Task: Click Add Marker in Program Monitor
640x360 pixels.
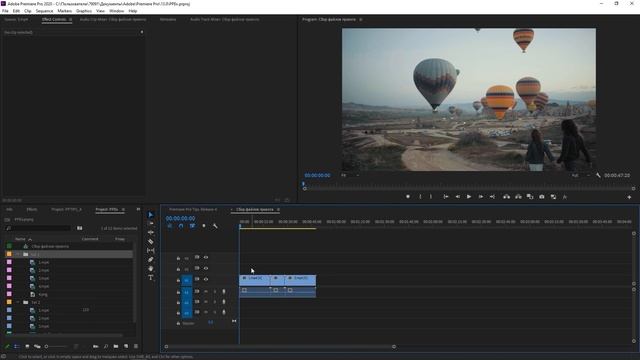Action: point(408,197)
